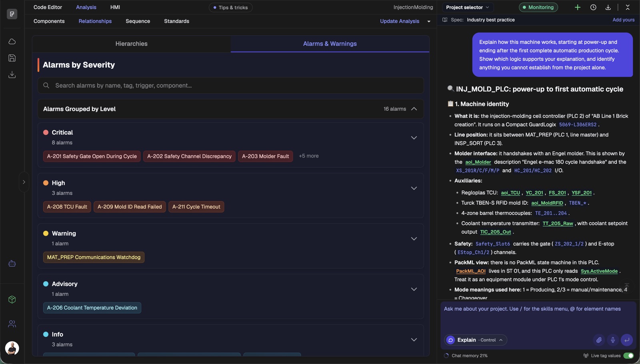Open the Update Analysis dropdown arrow

(429, 22)
